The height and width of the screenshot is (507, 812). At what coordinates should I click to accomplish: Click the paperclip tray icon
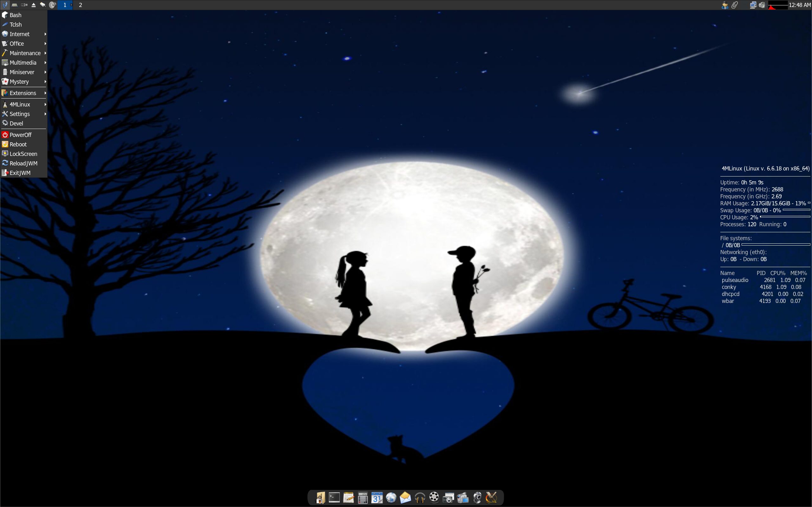[735, 5]
